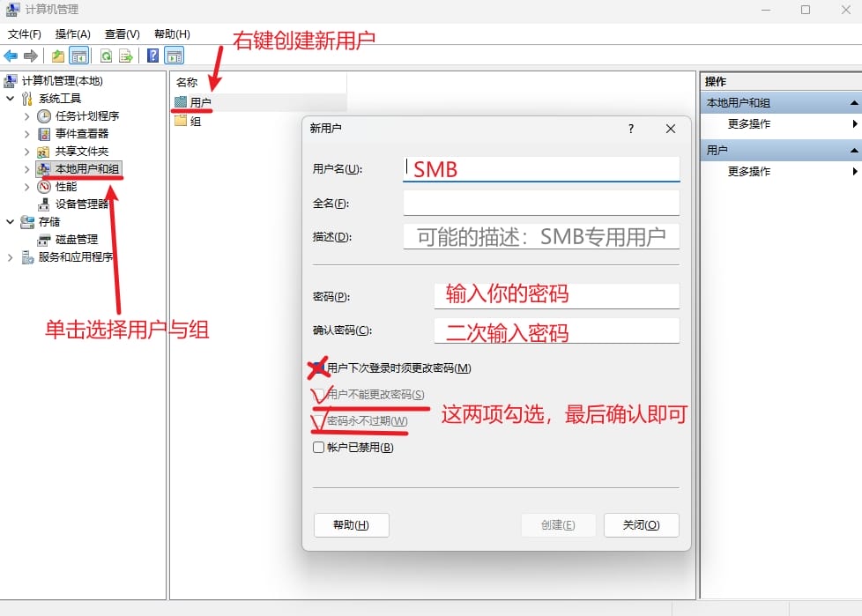Click the Forward arrow in the toolbar
The width and height of the screenshot is (862, 616).
31,56
